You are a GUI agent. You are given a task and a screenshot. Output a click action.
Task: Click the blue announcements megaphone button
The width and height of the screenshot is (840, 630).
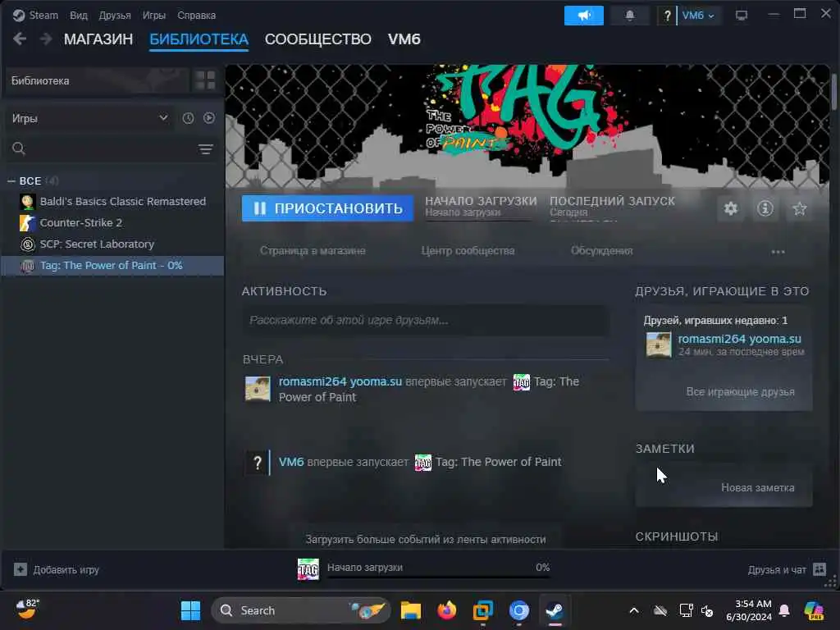pyautogui.click(x=583, y=15)
